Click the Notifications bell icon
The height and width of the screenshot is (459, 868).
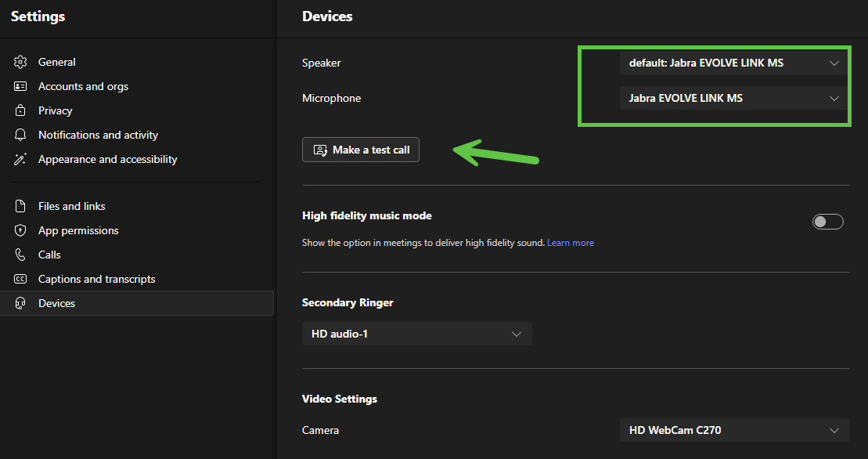(x=21, y=135)
